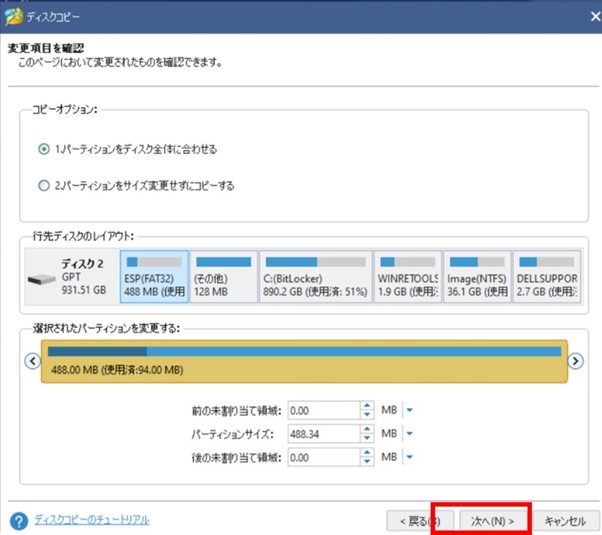The height and width of the screenshot is (535, 602).
Task: Select the WINRETOOLS 1.9 GB partition
Action: [408, 277]
